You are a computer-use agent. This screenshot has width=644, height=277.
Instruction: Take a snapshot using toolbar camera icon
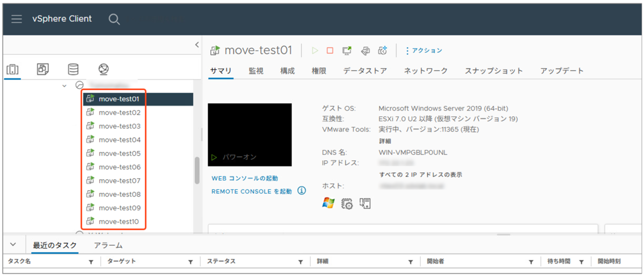tap(383, 50)
